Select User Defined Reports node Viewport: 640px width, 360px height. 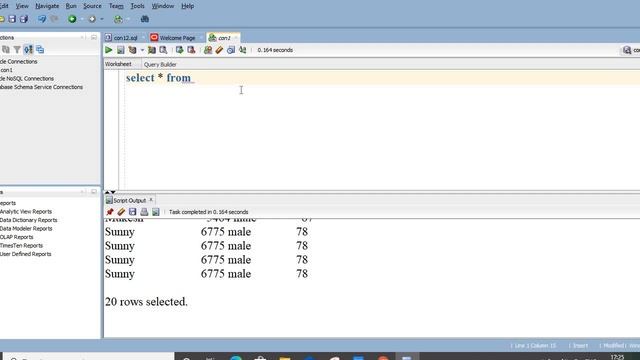pos(26,254)
